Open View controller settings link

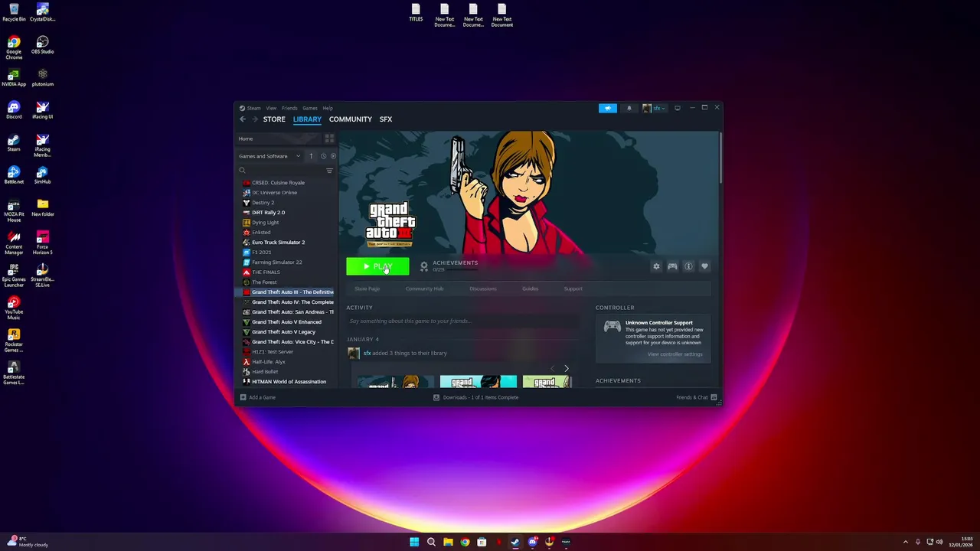tap(675, 354)
